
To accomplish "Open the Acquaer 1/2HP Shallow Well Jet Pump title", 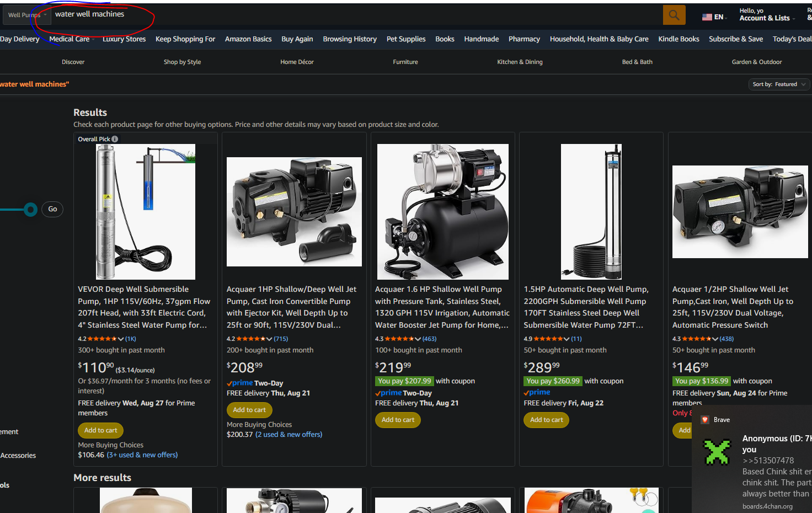I will 733,307.
